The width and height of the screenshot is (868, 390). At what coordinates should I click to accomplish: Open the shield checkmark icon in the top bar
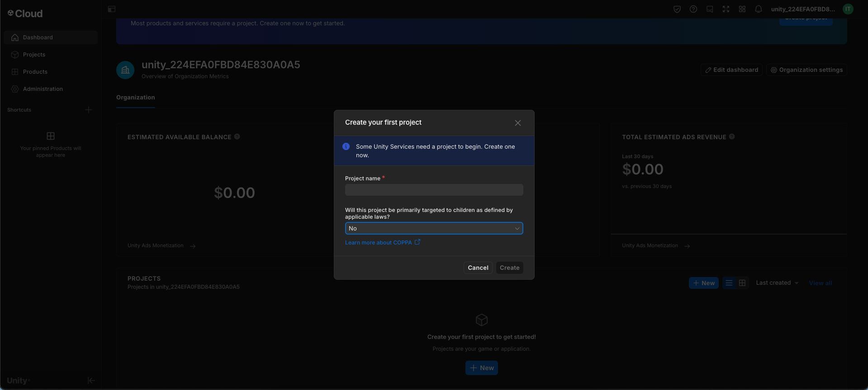(x=677, y=9)
